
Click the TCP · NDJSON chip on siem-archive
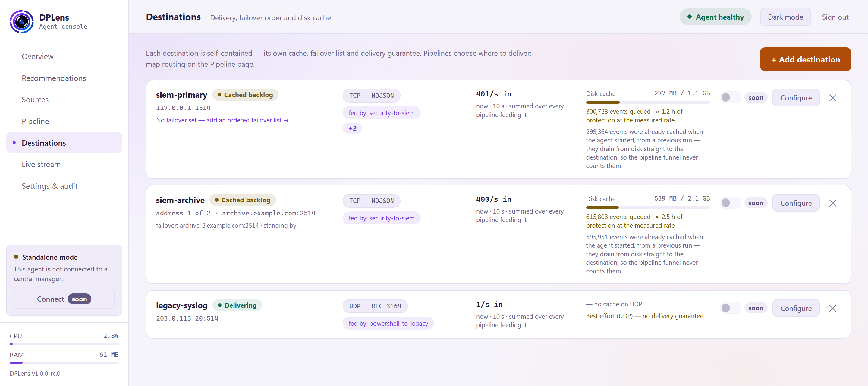coord(371,201)
